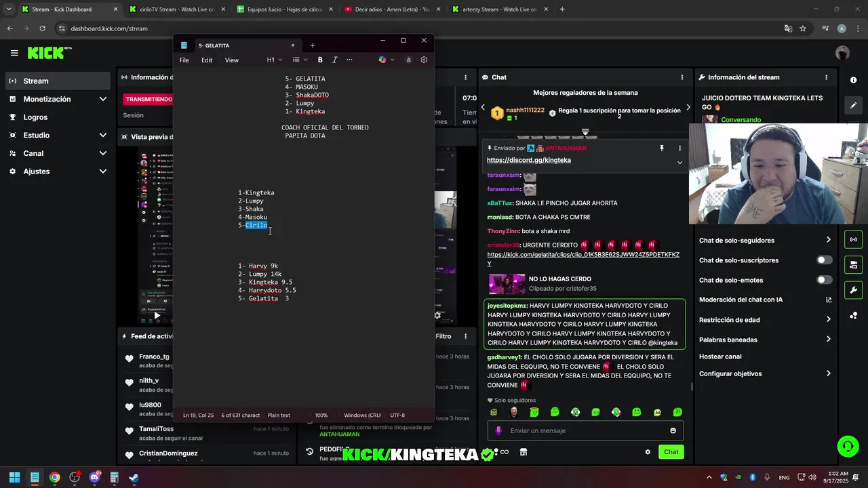Image resolution: width=868 pixels, height=488 pixels.
Task: Click the edit pencil icon in right rail
Action: pyautogui.click(x=853, y=105)
